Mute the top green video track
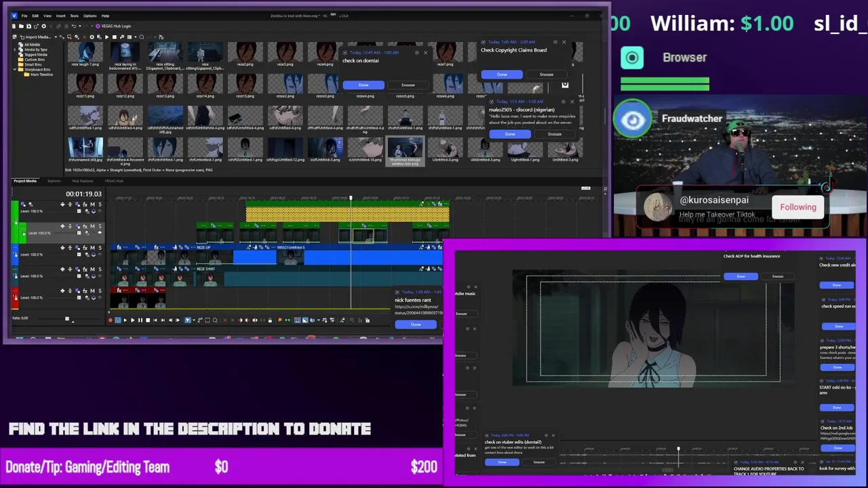This screenshot has width=868, height=488. point(92,204)
